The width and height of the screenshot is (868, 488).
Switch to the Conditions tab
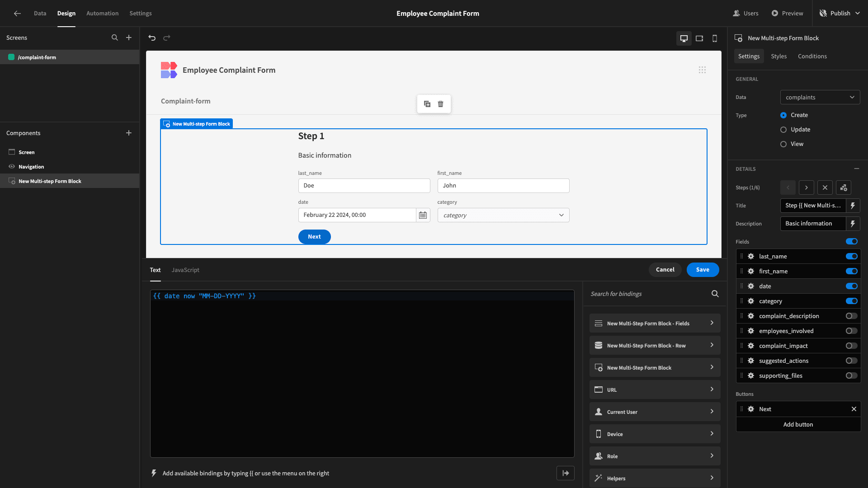point(812,56)
